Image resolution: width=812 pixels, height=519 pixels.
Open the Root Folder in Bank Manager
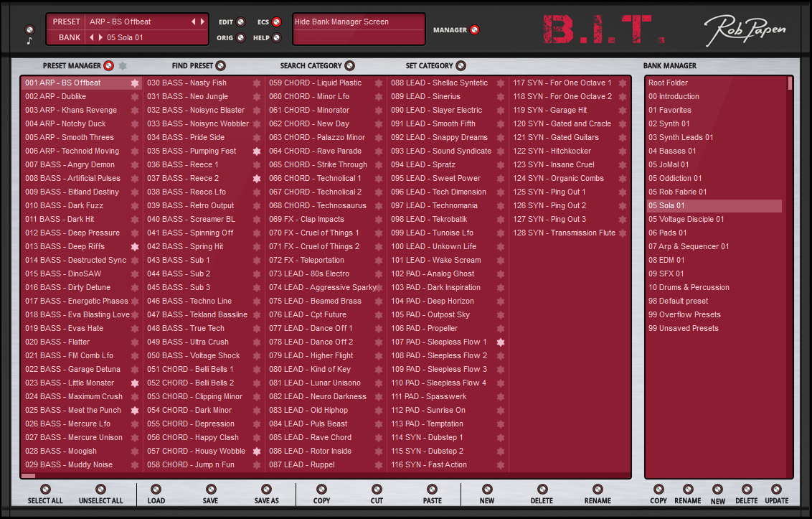point(668,83)
